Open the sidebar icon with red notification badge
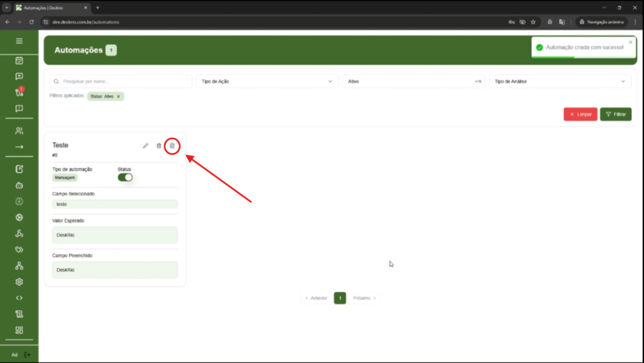 [x=19, y=92]
